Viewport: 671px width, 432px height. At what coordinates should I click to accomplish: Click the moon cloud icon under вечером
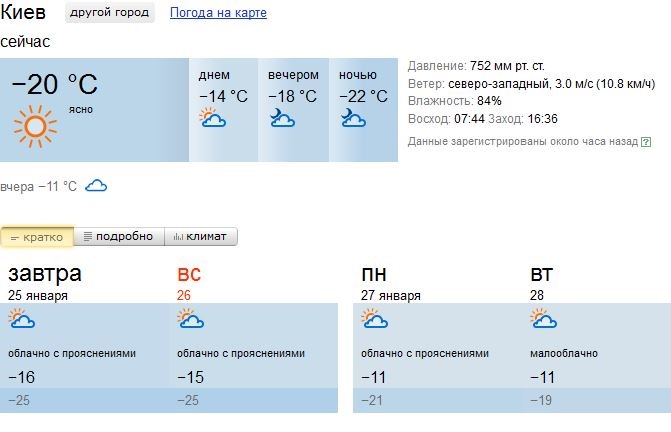click(282, 118)
